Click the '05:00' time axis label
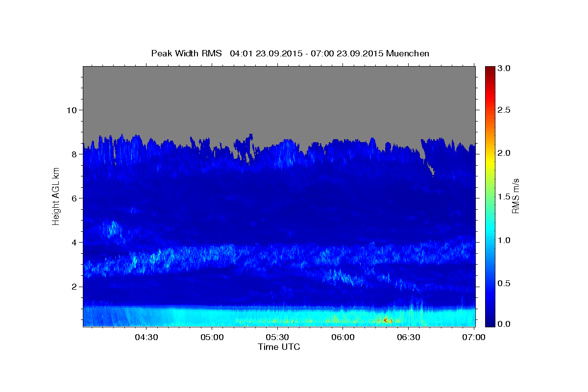 [x=212, y=337]
